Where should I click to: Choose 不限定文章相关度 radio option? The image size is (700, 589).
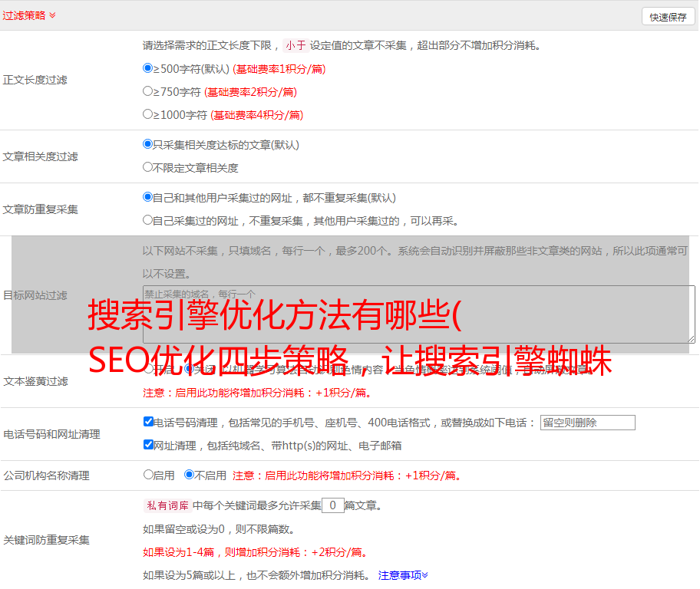pyautogui.click(x=147, y=167)
